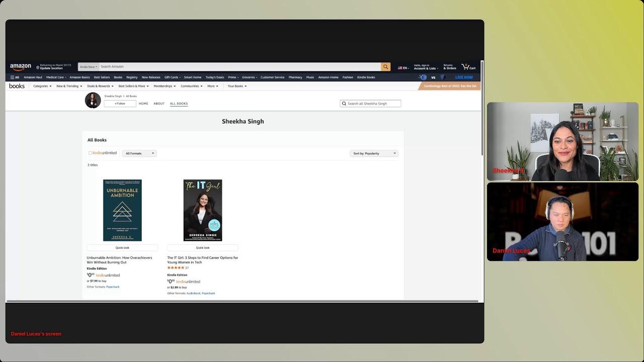
Task: Open the EN language selector
Action: coord(403,67)
